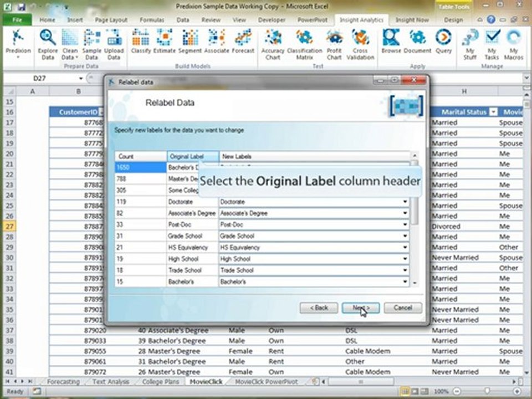The width and height of the screenshot is (532, 399).
Task: Open My Tasks in Manage group
Action: (x=492, y=44)
